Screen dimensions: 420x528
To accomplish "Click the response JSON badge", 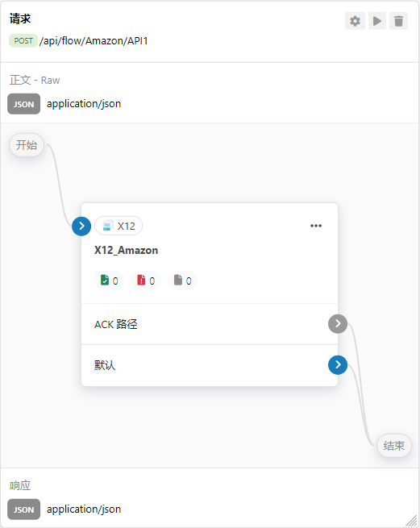I will point(24,509).
